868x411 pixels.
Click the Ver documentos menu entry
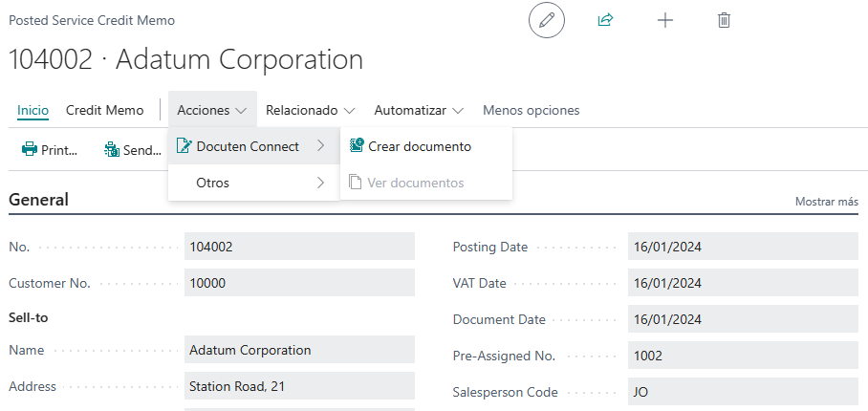point(415,183)
